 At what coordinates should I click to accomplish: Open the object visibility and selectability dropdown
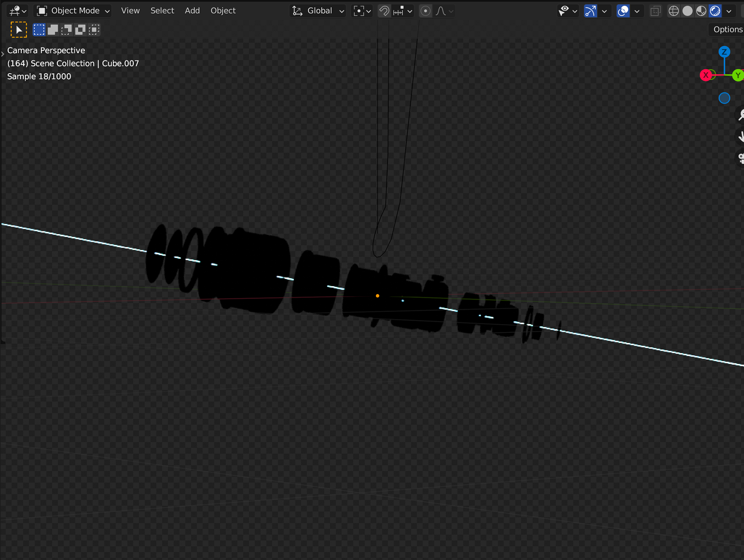568,11
